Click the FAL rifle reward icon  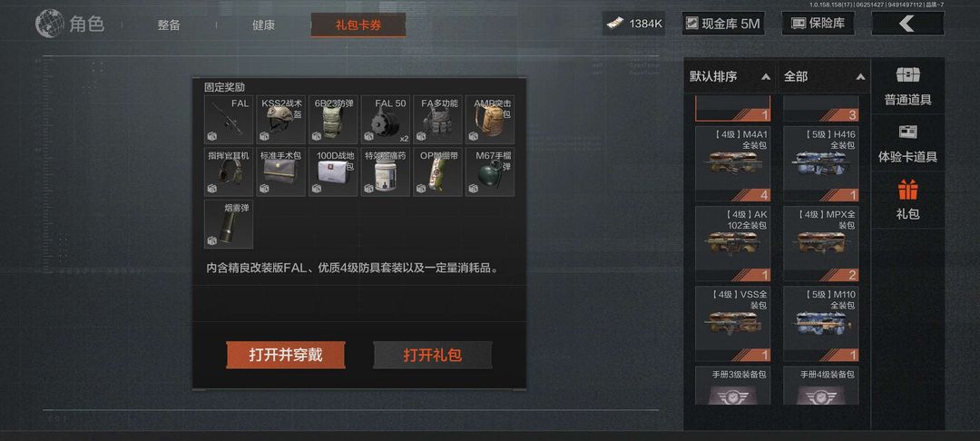click(229, 119)
